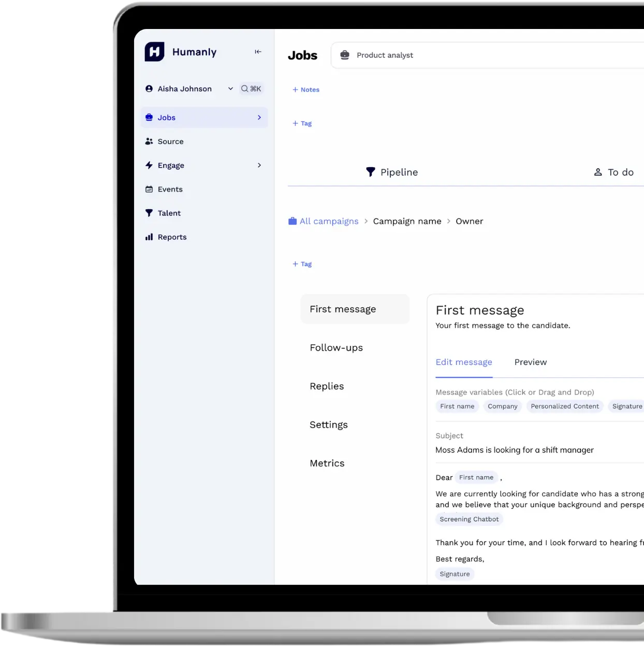
Task: Click the message body paragraph text
Action: [x=539, y=500]
